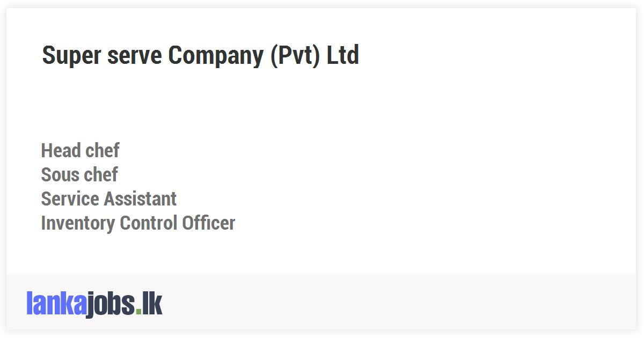The image size is (644, 338).
Task: Choose the Service Assistant position
Action: (x=108, y=199)
